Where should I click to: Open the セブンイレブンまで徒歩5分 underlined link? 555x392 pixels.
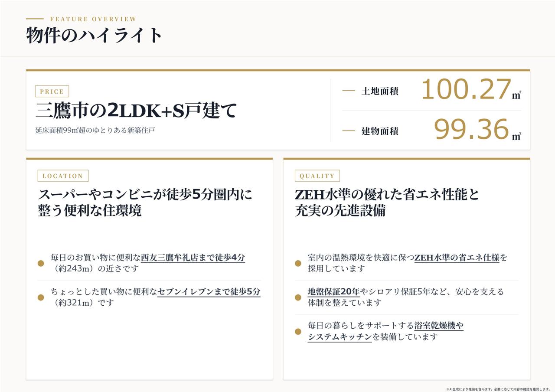point(209,292)
